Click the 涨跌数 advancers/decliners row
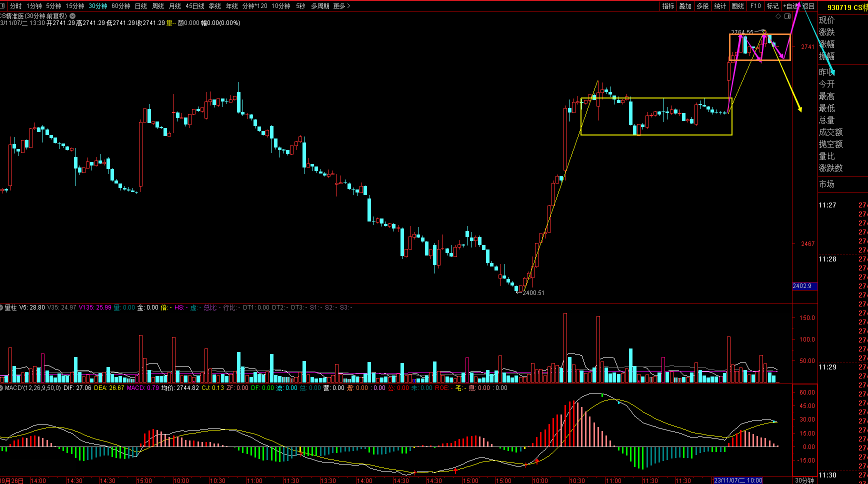 click(830, 168)
